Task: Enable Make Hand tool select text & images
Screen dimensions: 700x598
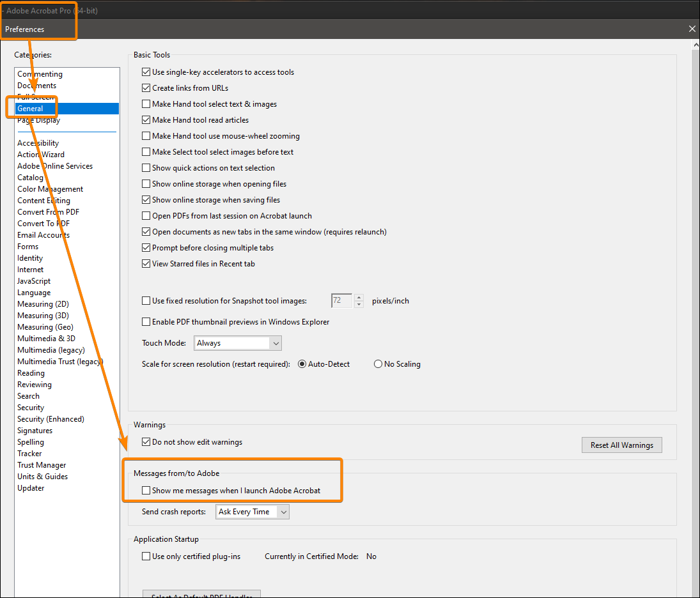Action: point(146,103)
